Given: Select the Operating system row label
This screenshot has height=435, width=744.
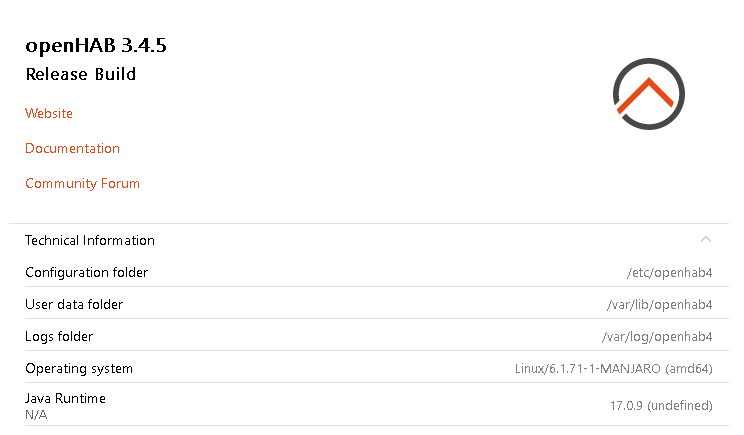Looking at the screenshot, I should pos(79,369).
